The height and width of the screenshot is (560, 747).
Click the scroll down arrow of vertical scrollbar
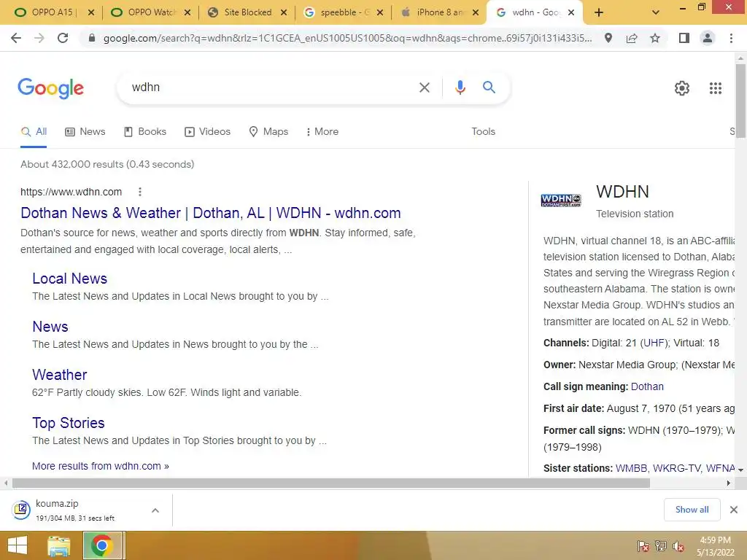click(x=740, y=470)
